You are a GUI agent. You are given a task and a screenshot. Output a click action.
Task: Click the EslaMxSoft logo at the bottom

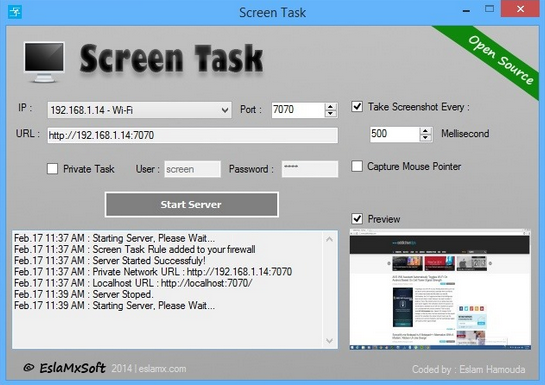point(64,368)
